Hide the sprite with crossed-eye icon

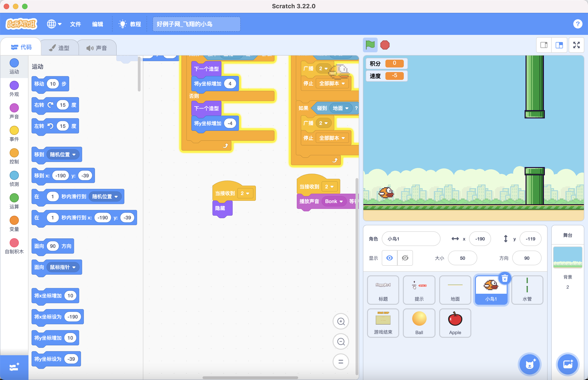tap(405, 258)
